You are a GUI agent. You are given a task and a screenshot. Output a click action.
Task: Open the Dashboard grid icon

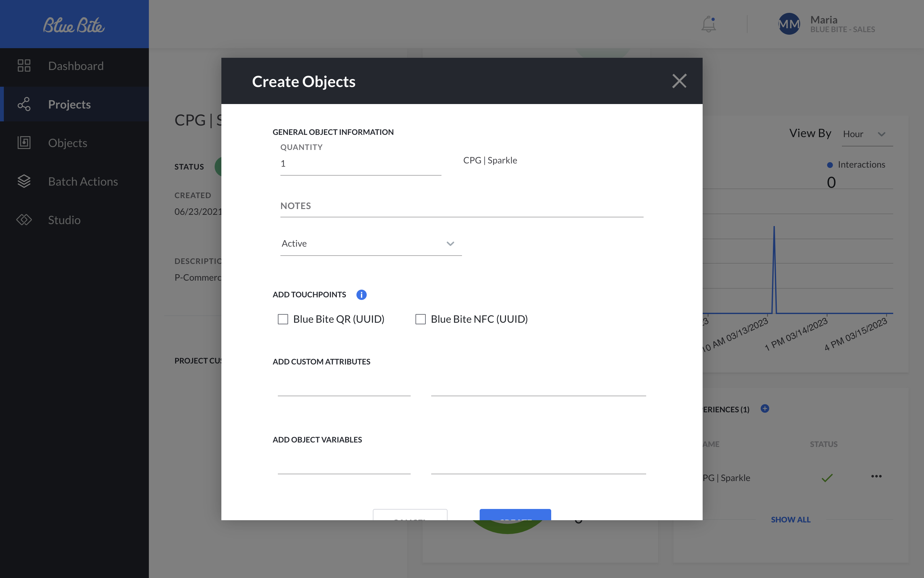24,66
